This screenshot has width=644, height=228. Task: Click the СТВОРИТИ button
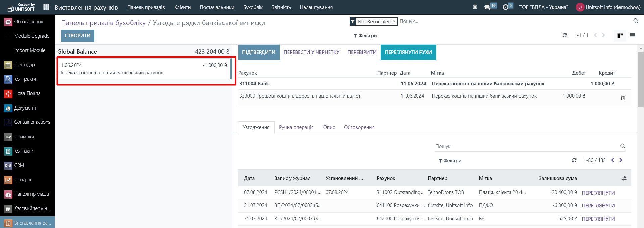78,36
